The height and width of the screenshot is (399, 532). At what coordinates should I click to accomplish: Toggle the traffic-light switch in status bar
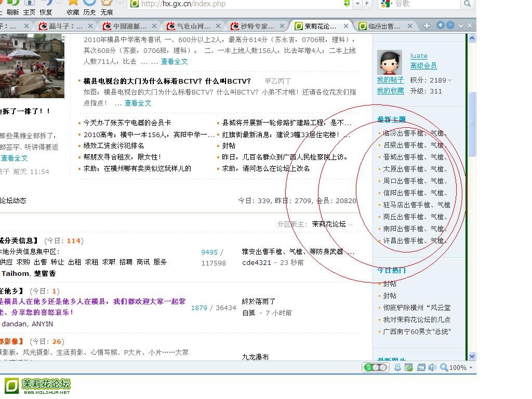pyautogui.click(x=375, y=367)
